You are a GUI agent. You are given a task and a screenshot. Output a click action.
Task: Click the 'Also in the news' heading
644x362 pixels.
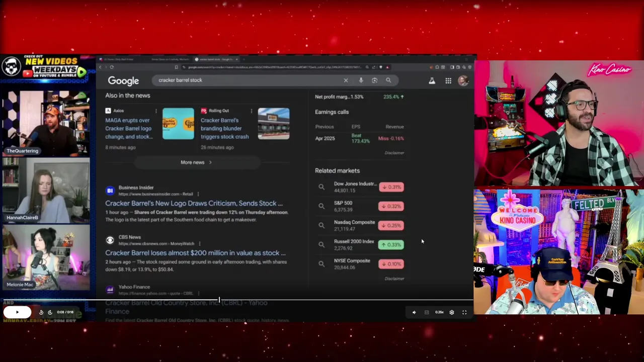(x=128, y=96)
